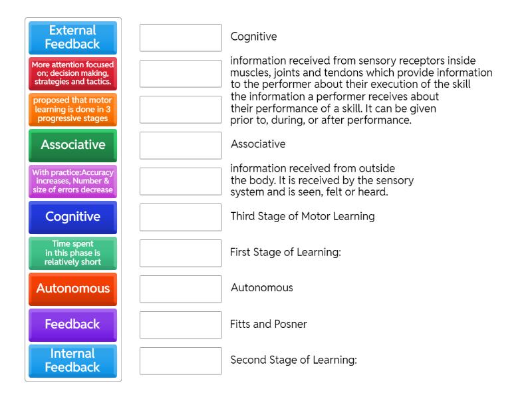Click the Associative green tile
This screenshot has height=399, width=532.
click(x=72, y=144)
